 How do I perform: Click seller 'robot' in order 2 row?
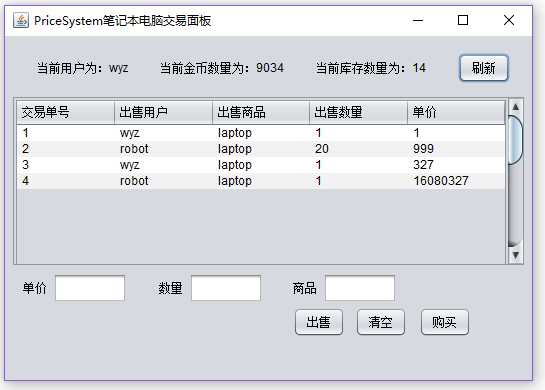tap(163, 149)
